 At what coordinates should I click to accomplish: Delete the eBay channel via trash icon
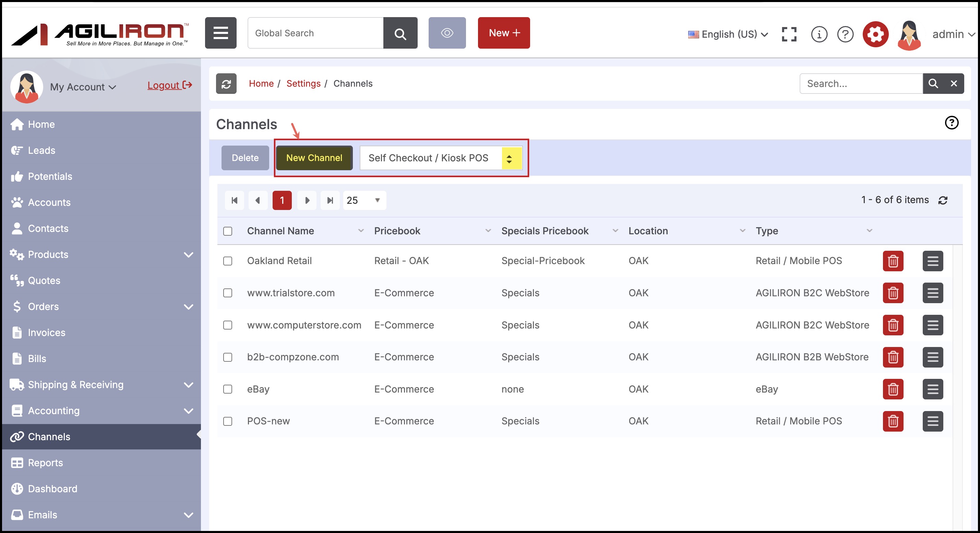(893, 389)
